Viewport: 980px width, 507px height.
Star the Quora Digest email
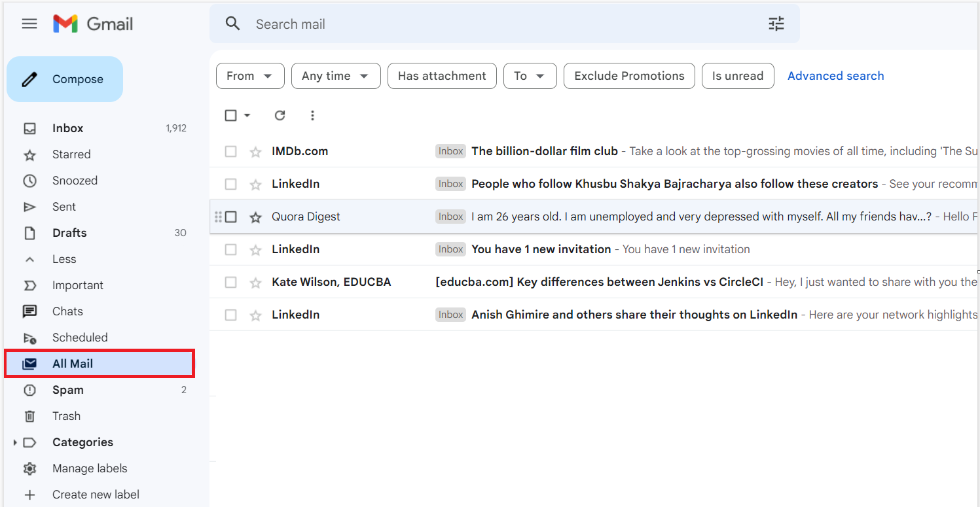[x=255, y=217]
